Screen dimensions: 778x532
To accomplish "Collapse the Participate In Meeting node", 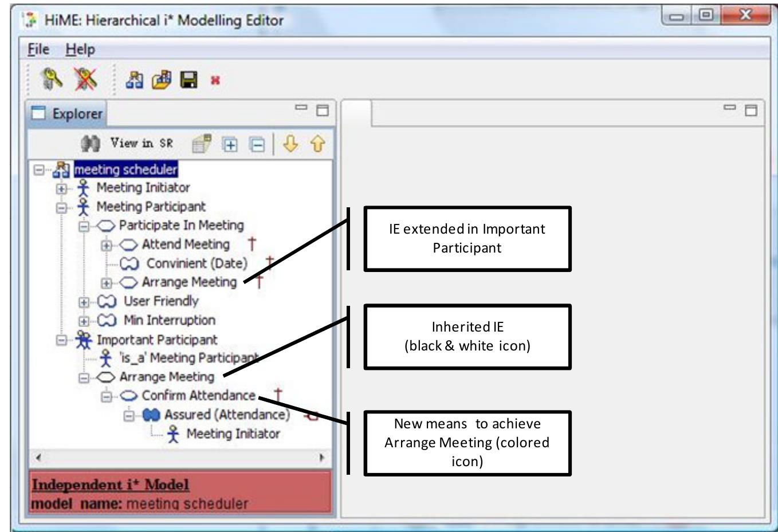I will coord(84,226).
